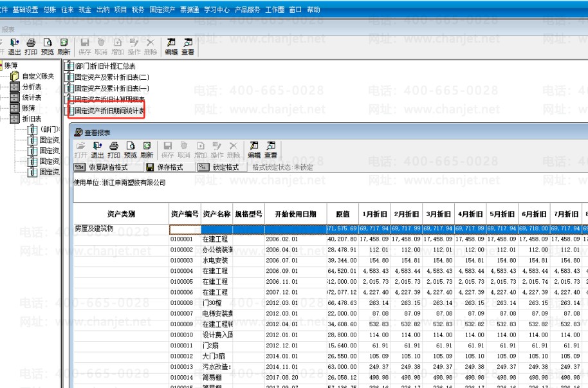
Task: Click View (查看) icon in main toolbar
Action: pyautogui.click(x=188, y=46)
